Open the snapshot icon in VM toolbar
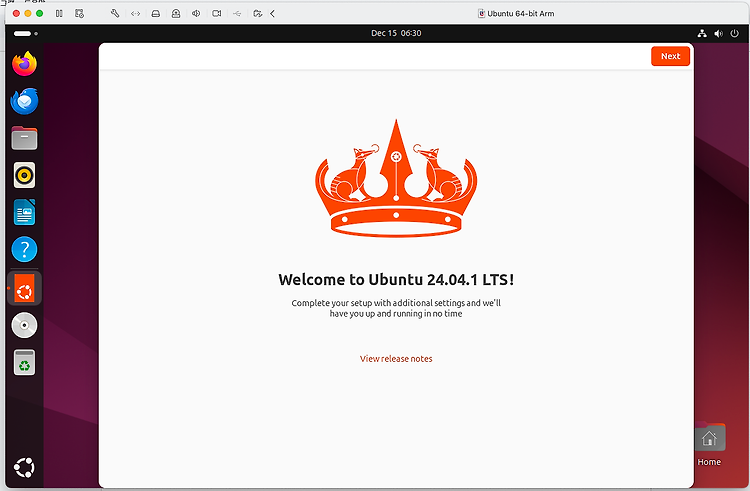The width and height of the screenshot is (750, 491). click(x=79, y=13)
